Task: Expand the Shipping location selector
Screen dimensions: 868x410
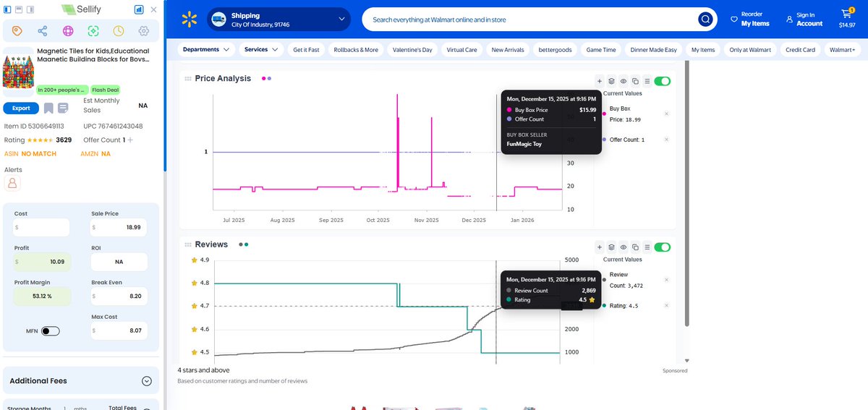Action: tap(280, 20)
